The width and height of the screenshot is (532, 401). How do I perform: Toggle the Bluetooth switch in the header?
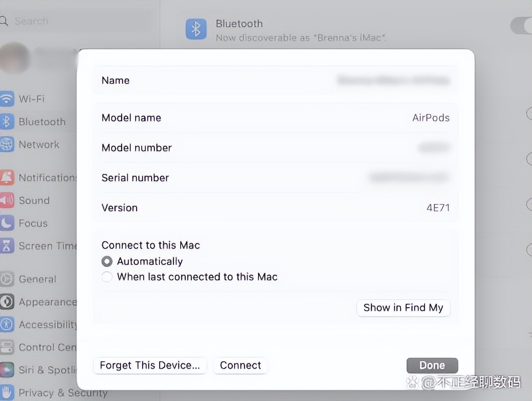521,26
